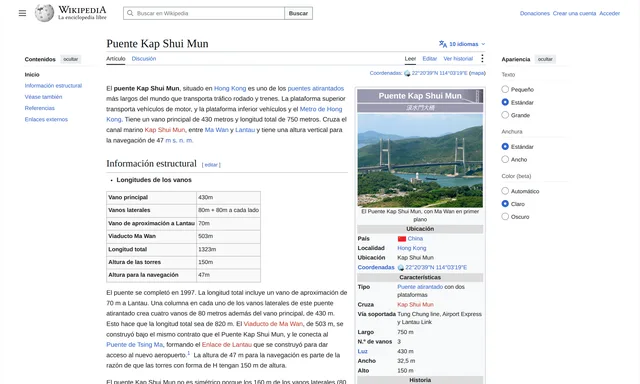The image size is (640, 384).
Task: Open Viaducto de Ma Wan red link
Action: [x=273, y=324]
